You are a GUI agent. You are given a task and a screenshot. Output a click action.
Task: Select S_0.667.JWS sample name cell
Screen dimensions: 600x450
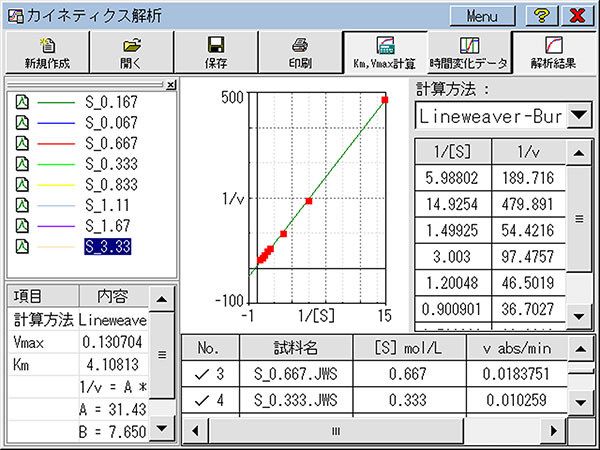point(296,374)
